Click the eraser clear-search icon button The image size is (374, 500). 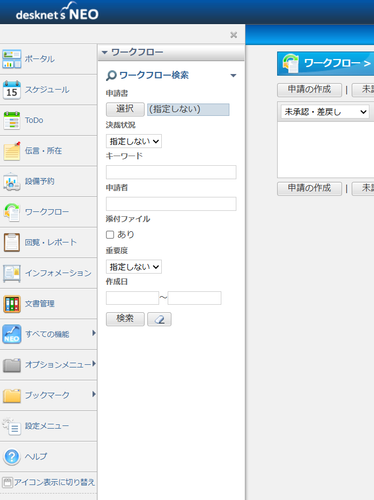(159, 319)
